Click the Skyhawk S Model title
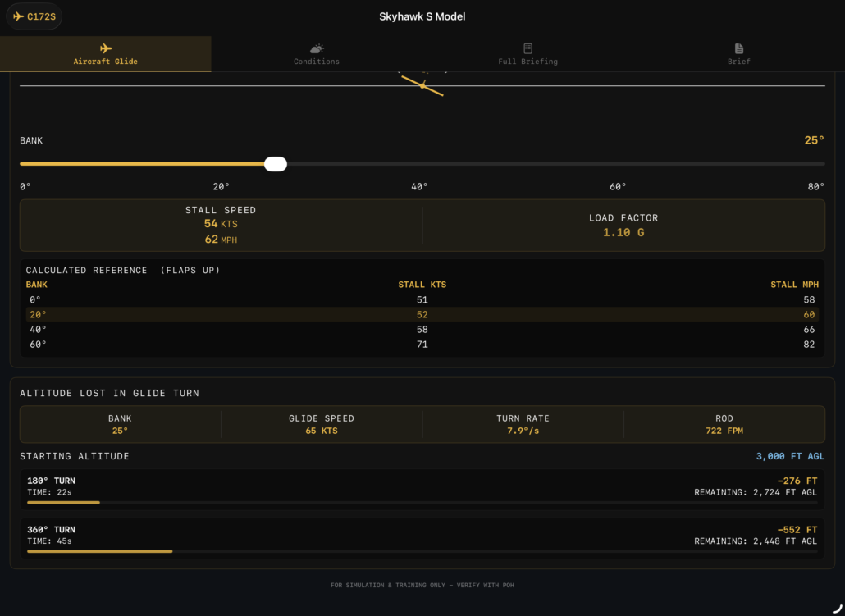This screenshot has height=616, width=845. tap(422, 16)
